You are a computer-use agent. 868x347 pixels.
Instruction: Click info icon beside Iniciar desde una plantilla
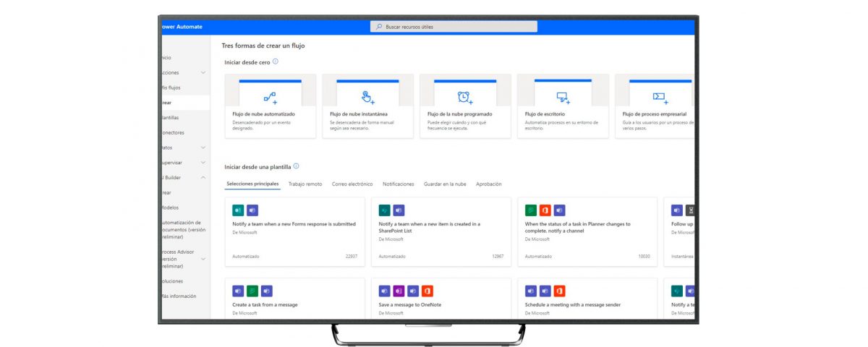pos(296,166)
